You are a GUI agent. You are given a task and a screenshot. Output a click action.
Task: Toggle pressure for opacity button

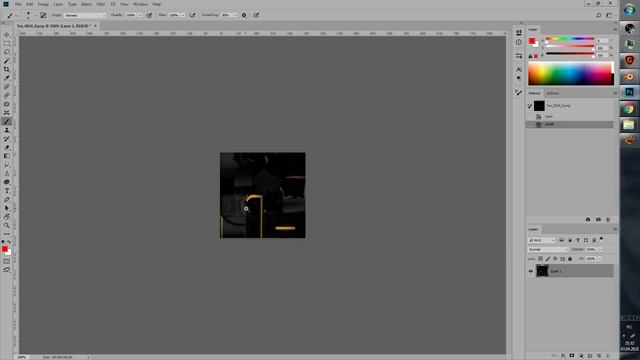pyautogui.click(x=149, y=15)
